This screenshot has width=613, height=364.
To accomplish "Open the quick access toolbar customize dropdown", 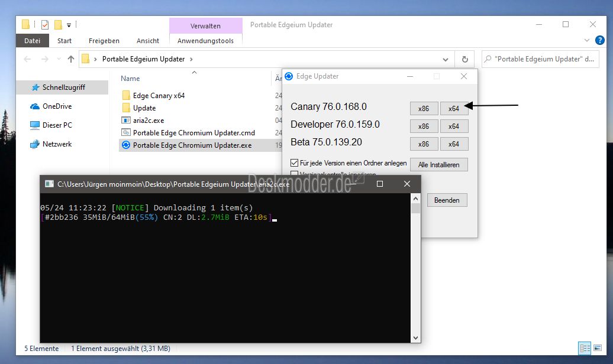I will tap(69, 25).
